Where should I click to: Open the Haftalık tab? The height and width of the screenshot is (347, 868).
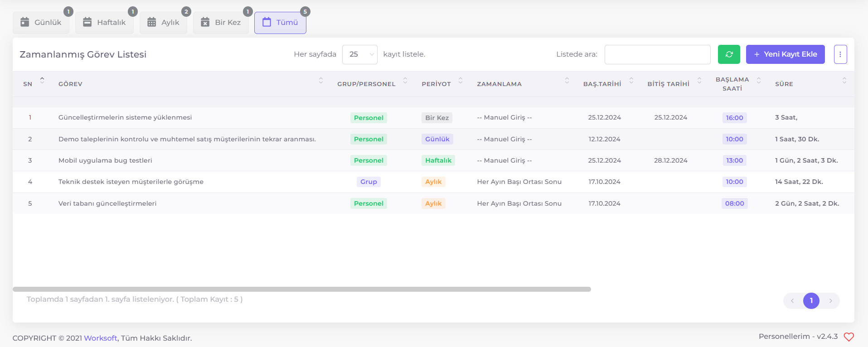pos(104,22)
